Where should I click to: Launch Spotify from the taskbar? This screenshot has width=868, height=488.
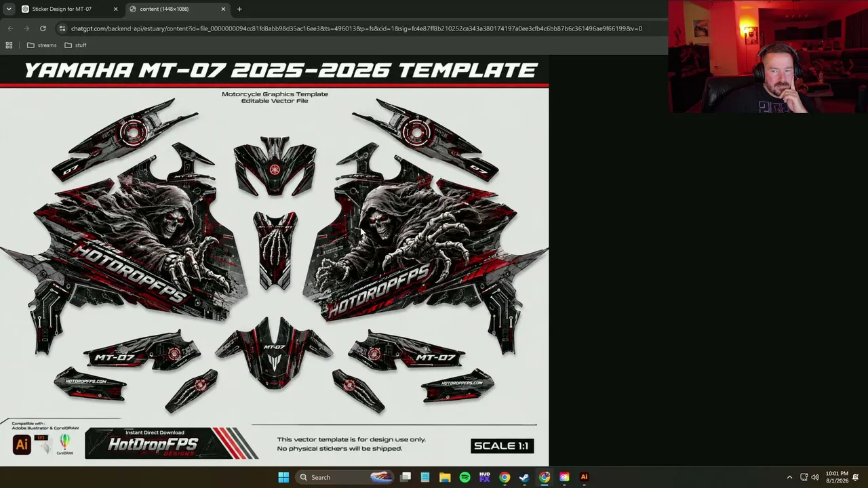point(465,477)
